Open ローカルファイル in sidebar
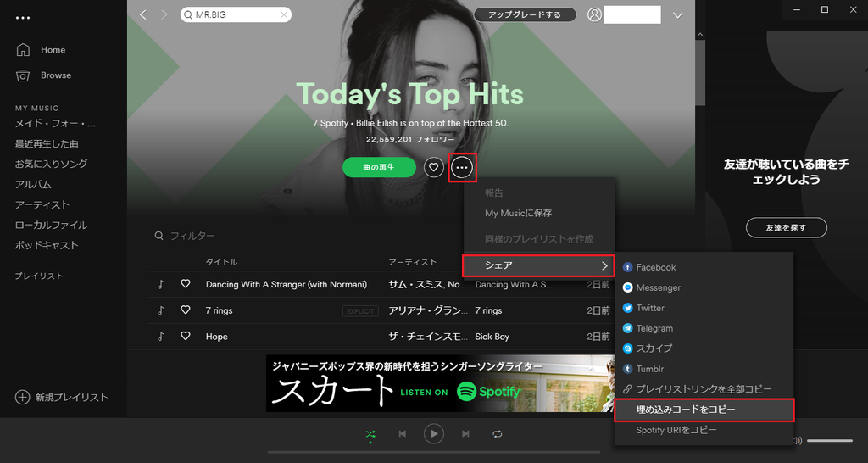This screenshot has height=463, width=868. tap(52, 226)
